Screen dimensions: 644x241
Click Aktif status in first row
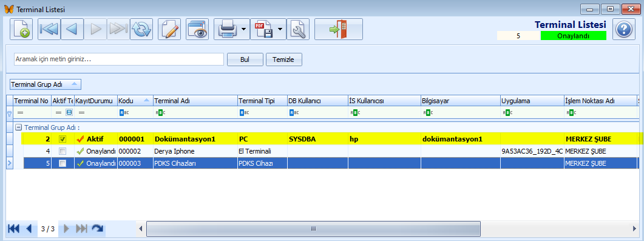tap(96, 139)
